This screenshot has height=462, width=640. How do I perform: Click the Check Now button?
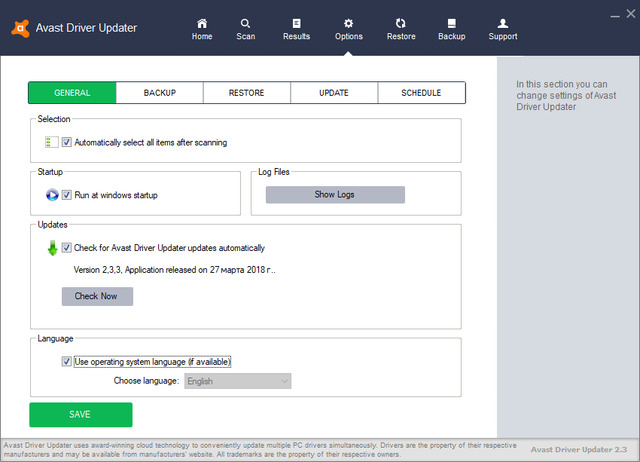click(97, 296)
